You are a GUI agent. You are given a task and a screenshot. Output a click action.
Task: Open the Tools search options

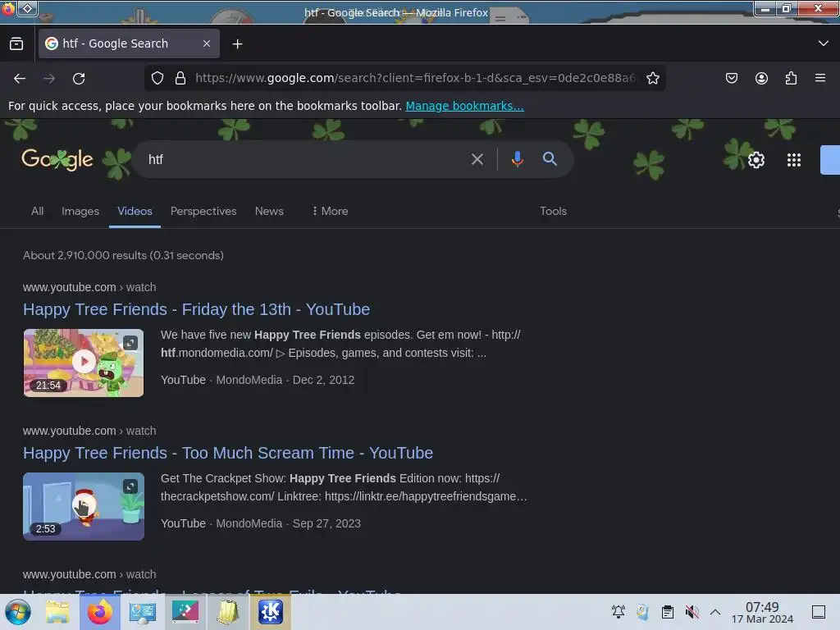click(553, 211)
